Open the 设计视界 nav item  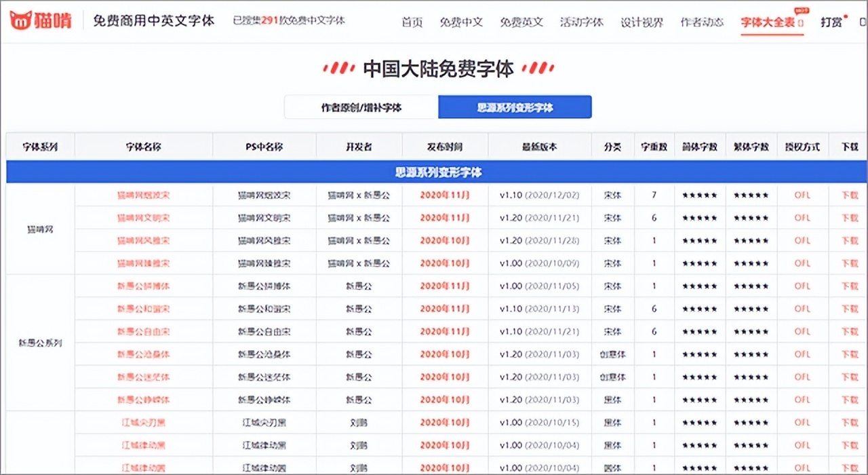click(x=642, y=22)
